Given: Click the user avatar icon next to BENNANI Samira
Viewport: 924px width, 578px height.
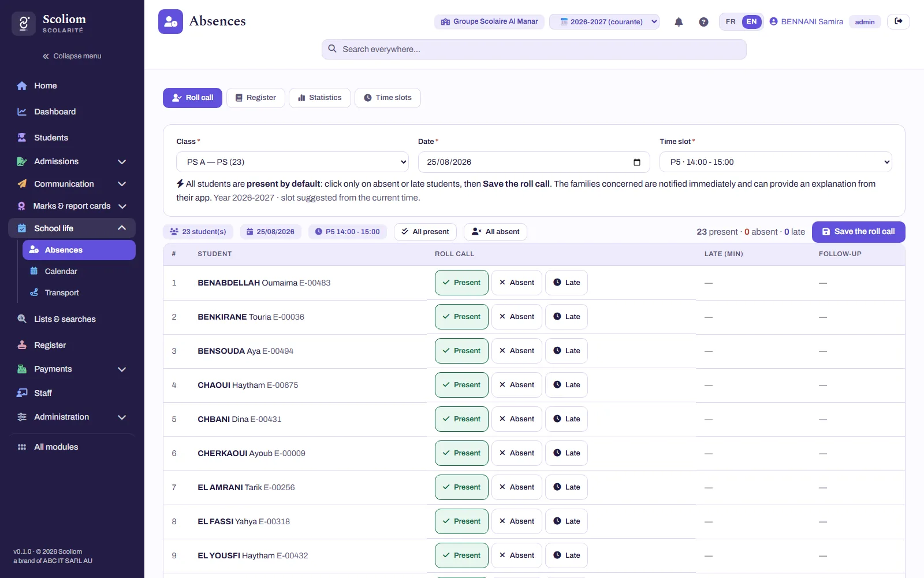Looking at the screenshot, I should [773, 21].
